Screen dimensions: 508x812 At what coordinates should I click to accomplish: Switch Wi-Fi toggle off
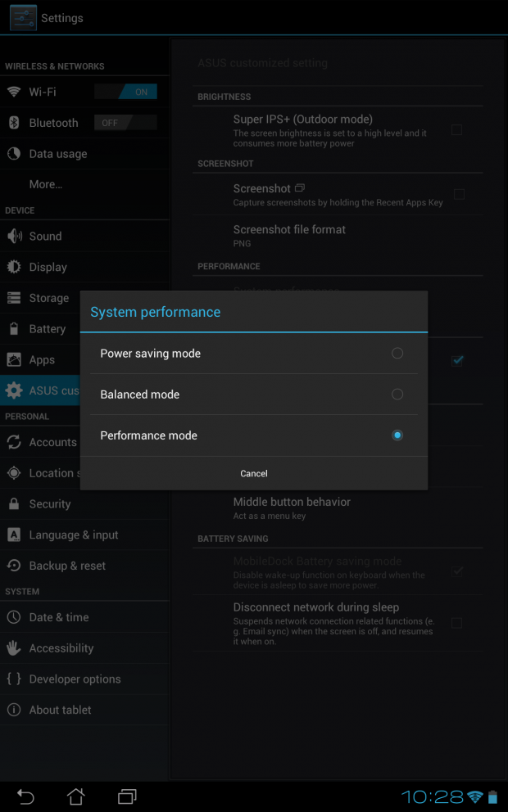click(x=125, y=91)
